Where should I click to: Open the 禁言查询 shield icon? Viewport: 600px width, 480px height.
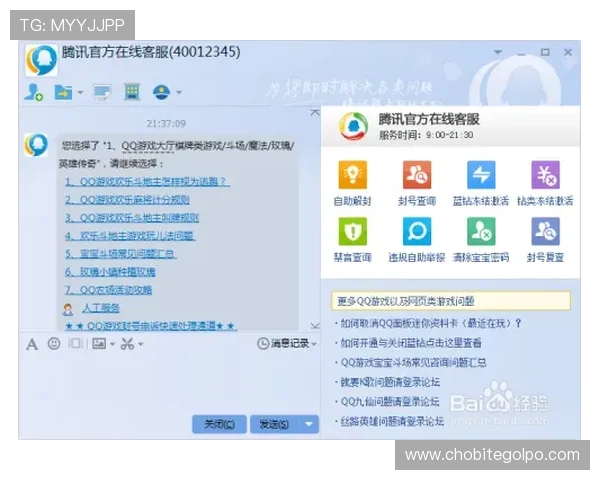[352, 231]
